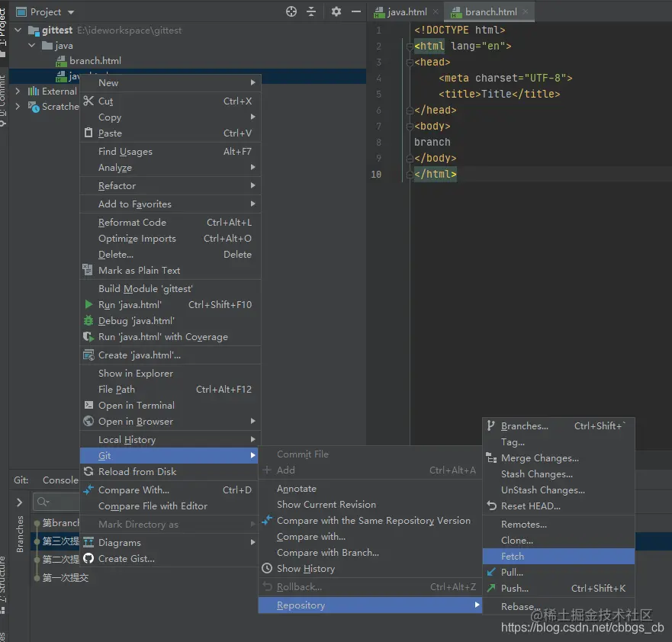Collapse the gittest project root node
The image size is (672, 642).
coord(18,30)
